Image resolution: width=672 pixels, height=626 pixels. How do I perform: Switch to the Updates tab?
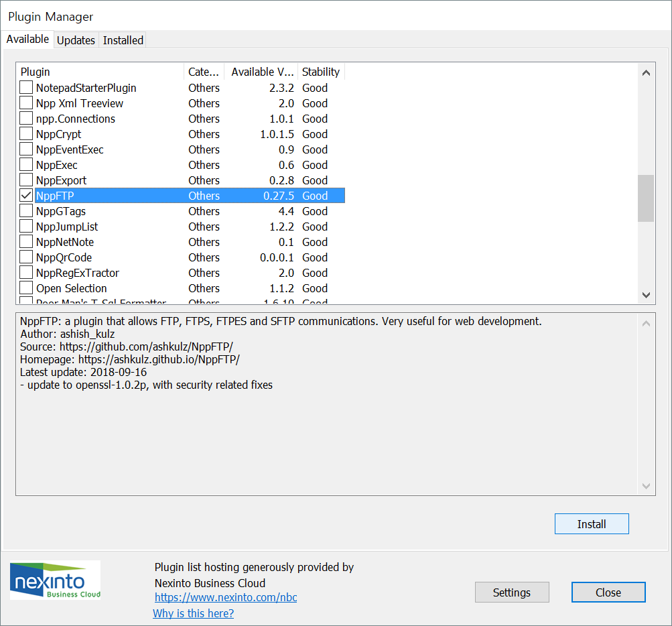tap(76, 40)
